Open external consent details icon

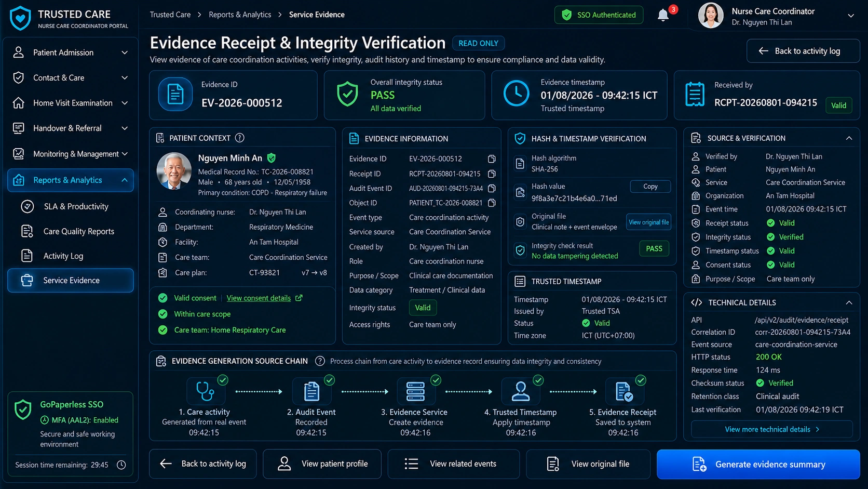pos(299,298)
